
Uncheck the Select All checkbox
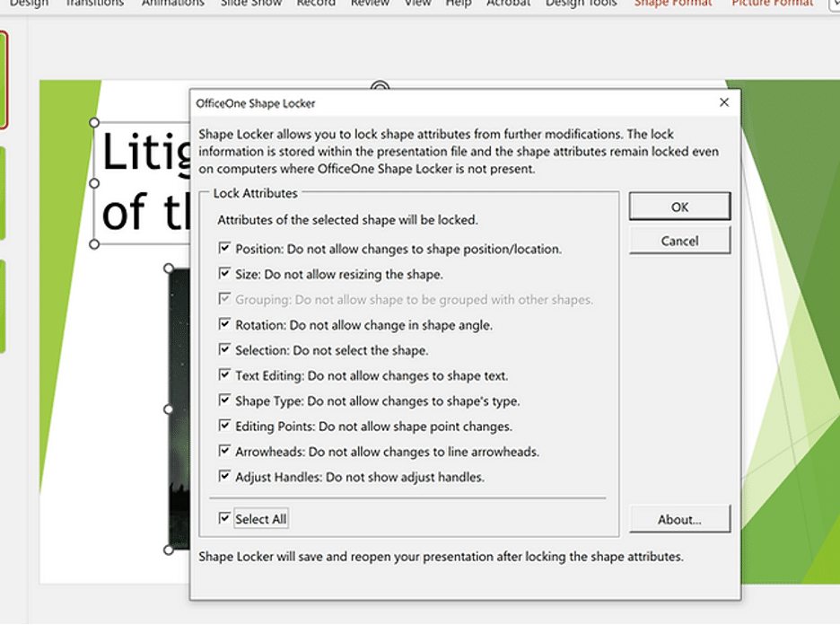pyautogui.click(x=224, y=519)
